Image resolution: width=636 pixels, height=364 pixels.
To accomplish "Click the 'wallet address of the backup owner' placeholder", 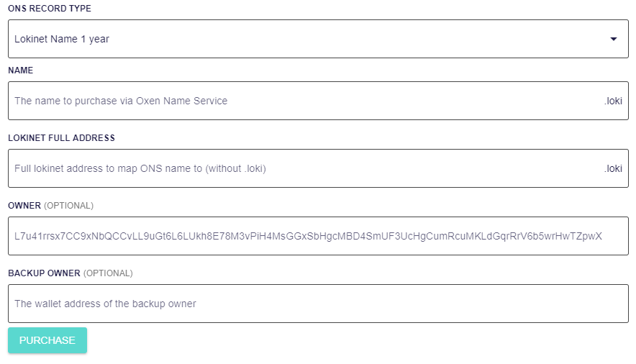I will pyautogui.click(x=105, y=304).
